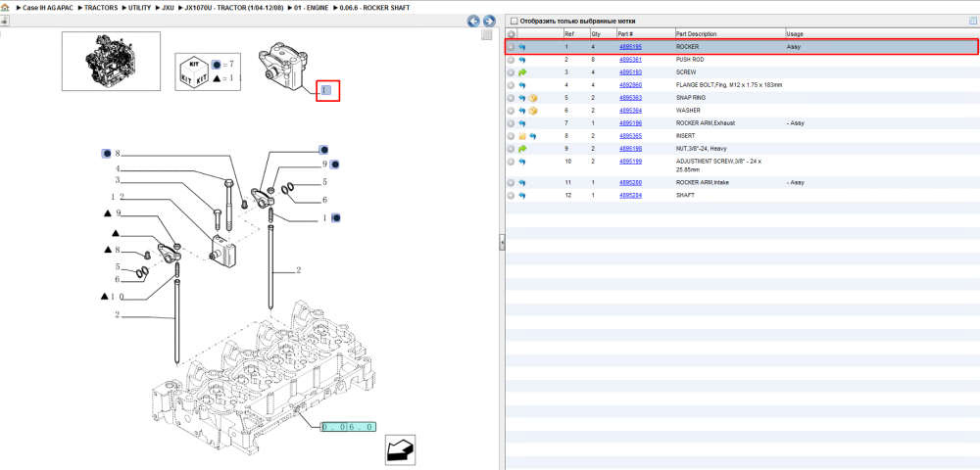Select the SHAFT description cell

684,196
